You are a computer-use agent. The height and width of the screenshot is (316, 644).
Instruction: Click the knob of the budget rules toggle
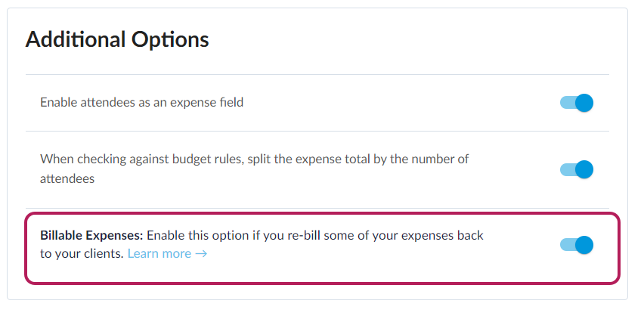click(584, 169)
